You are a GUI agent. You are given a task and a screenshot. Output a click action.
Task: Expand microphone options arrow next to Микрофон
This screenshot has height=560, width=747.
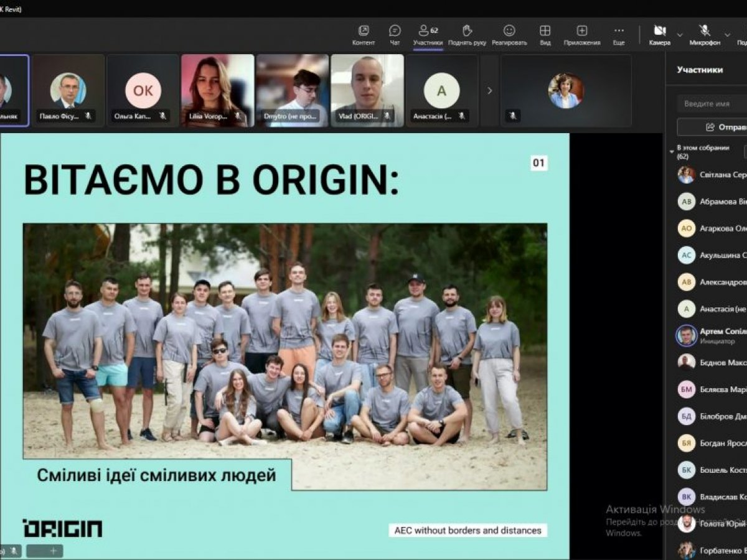pyautogui.click(x=728, y=35)
